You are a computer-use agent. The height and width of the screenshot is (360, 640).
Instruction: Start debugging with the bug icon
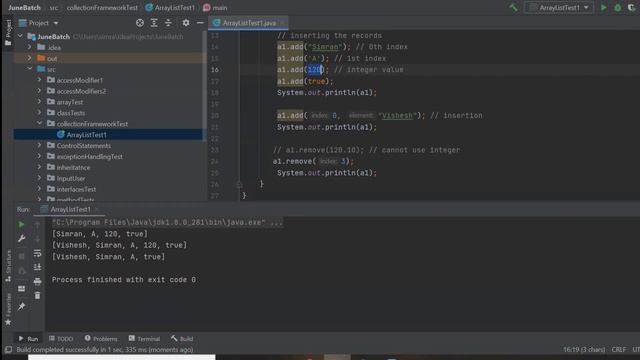[618, 7]
